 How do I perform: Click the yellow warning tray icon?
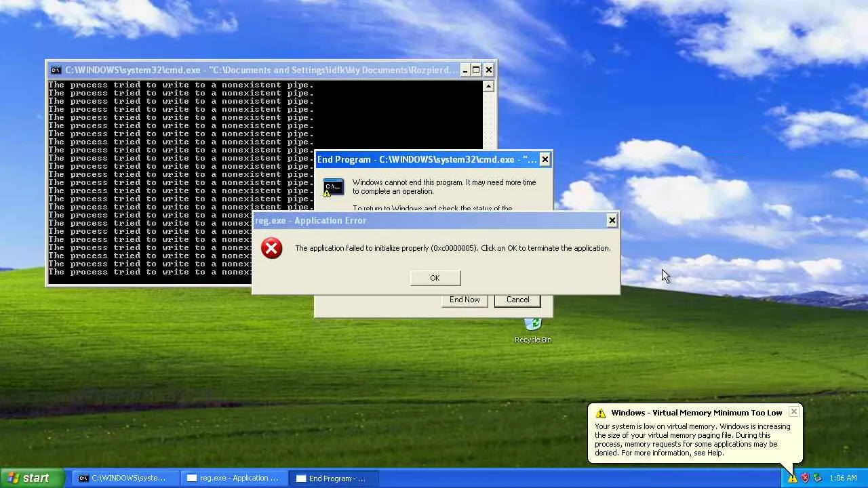tap(792, 478)
